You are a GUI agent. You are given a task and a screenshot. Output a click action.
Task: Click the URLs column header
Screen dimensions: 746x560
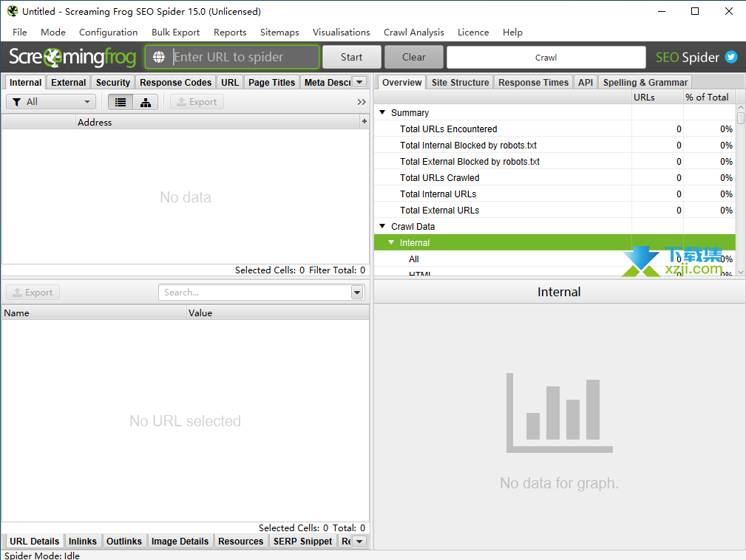point(657,97)
